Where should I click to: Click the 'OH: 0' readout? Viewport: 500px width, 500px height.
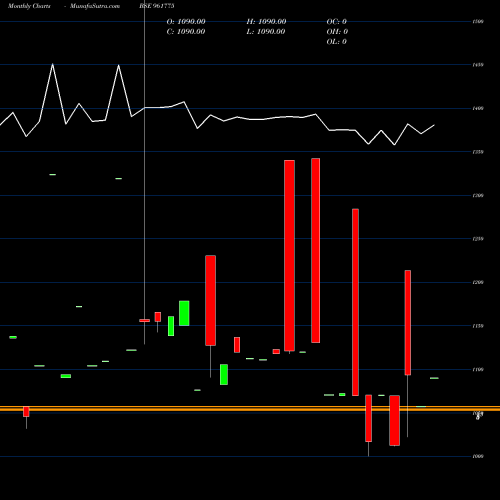(337, 32)
